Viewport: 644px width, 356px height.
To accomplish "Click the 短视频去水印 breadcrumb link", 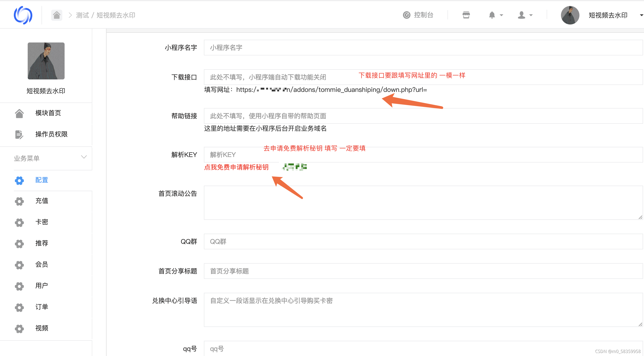I will point(116,15).
